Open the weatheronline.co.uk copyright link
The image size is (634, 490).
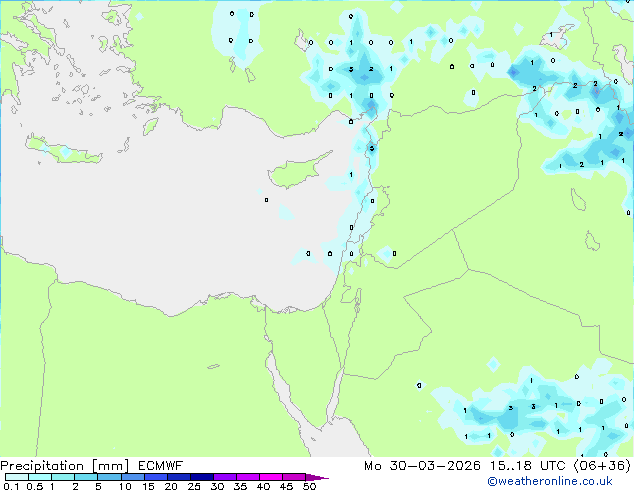click(x=550, y=481)
